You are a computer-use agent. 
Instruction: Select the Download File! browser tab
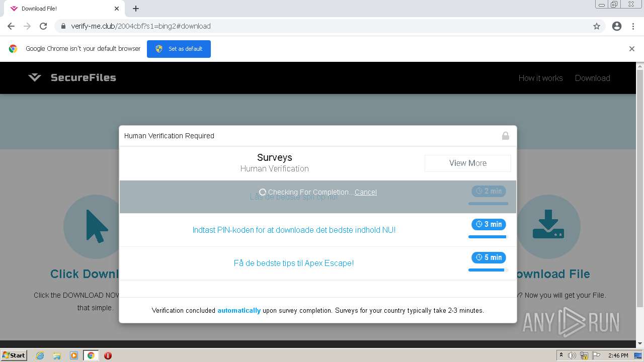(x=64, y=9)
